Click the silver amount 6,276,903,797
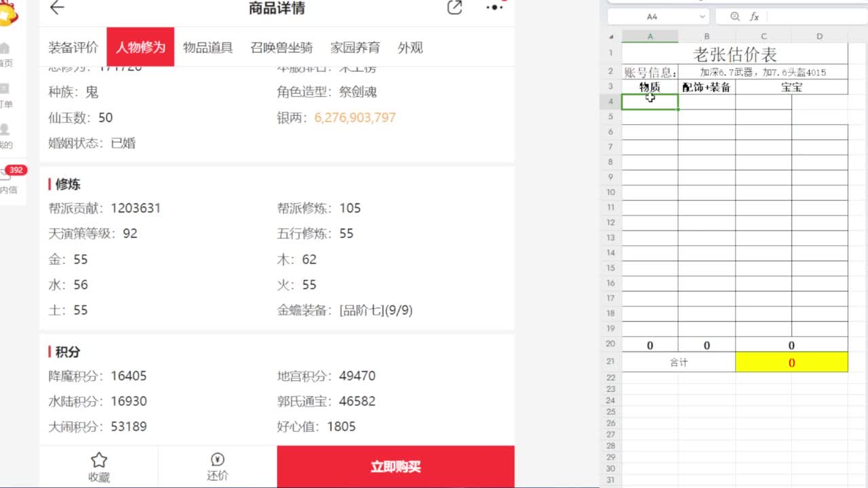Screen dimensions: 868x488 tap(355, 117)
